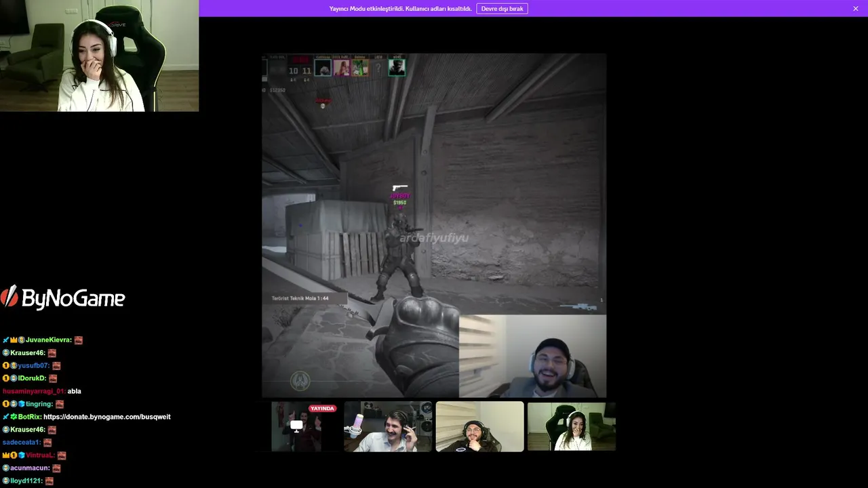The image size is (868, 488).
Task: Open the donate.bynogame.com link in chat
Action: point(107,417)
